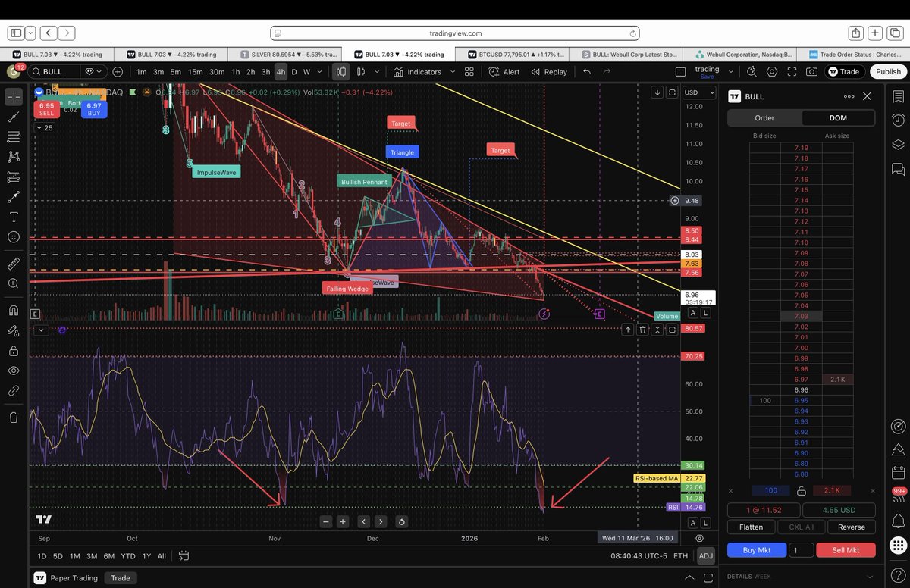
Task: Select the 4h timeframe
Action: tap(281, 72)
